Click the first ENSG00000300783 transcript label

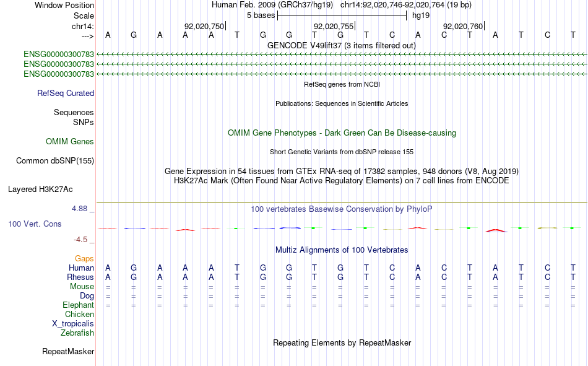tap(59, 54)
